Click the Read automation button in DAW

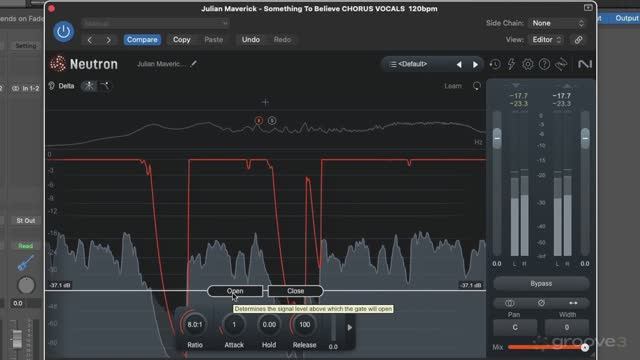25,246
